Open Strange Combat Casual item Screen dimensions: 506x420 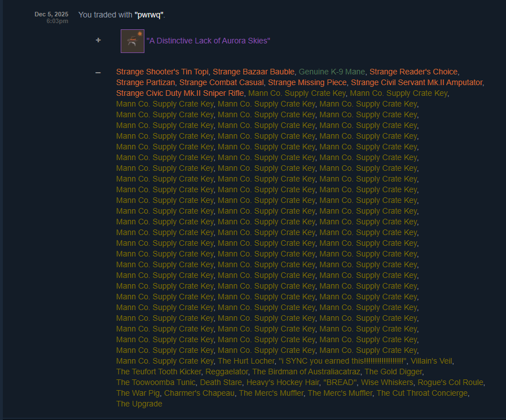pos(221,82)
